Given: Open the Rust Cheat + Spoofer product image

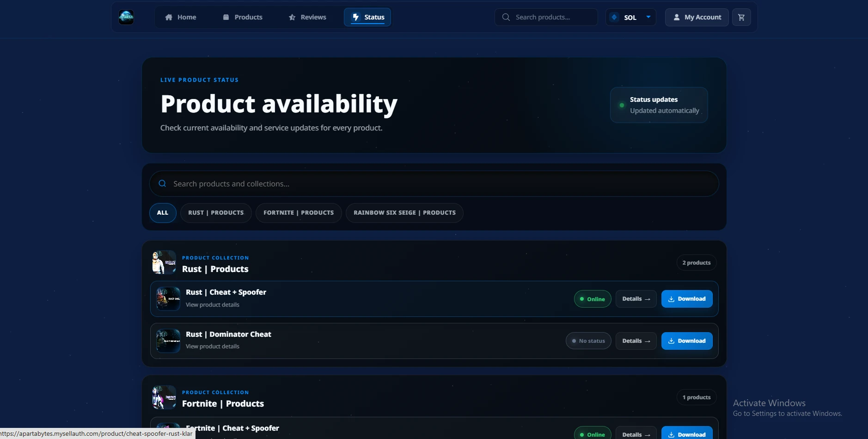Looking at the screenshot, I should pos(168,299).
